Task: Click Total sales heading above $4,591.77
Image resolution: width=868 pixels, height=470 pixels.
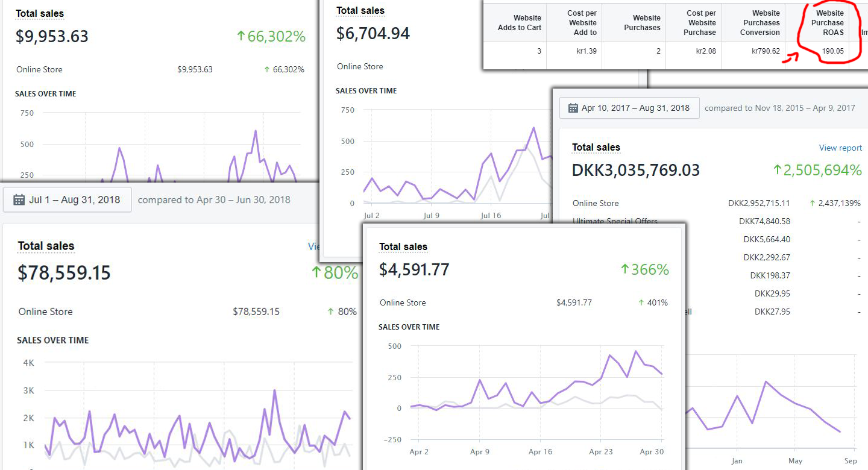Action: click(x=403, y=247)
